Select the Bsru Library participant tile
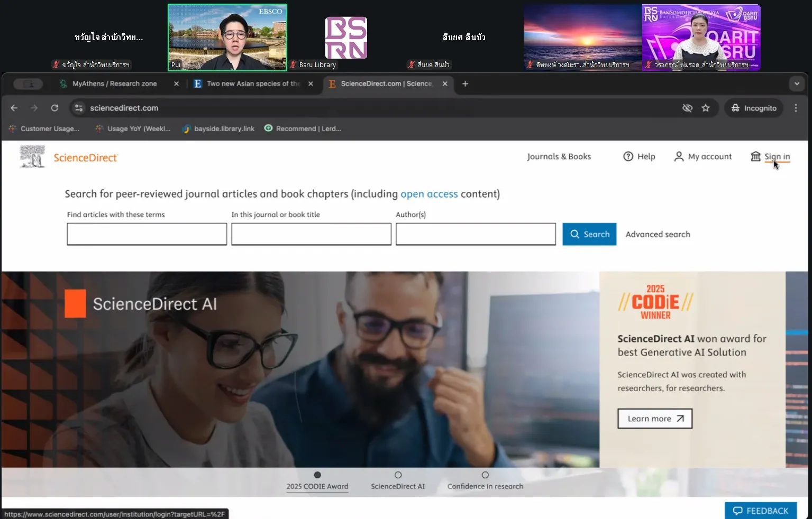Screen dimensions: 812x519 pos(346,38)
